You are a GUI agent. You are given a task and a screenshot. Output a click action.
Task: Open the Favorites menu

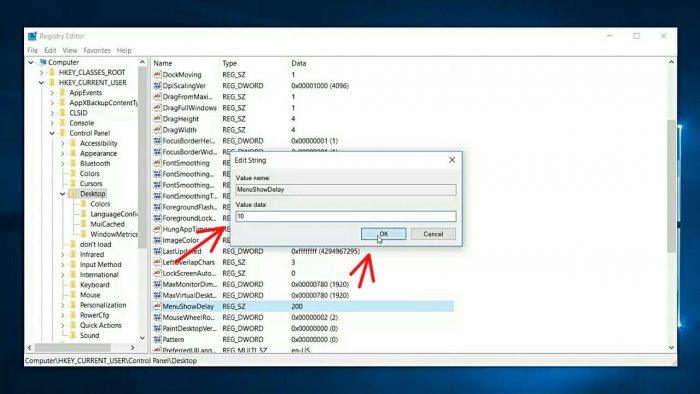point(97,50)
